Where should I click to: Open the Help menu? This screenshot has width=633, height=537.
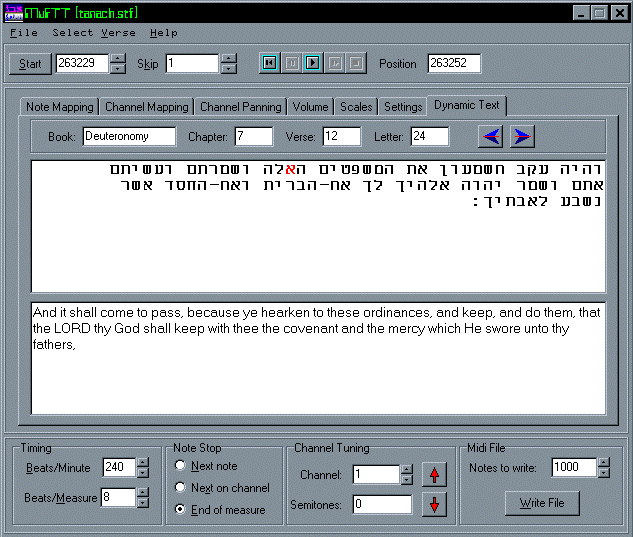tap(163, 33)
